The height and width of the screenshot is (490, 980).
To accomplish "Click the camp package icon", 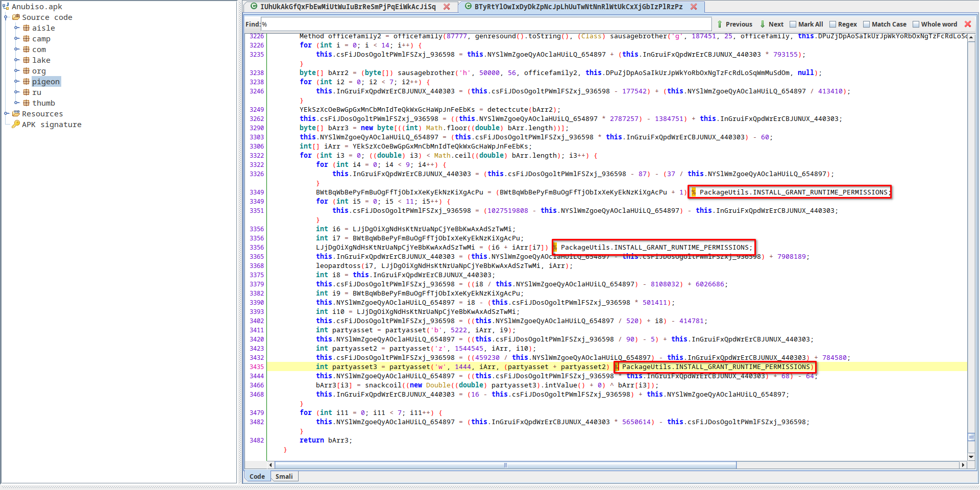I will 26,39.
